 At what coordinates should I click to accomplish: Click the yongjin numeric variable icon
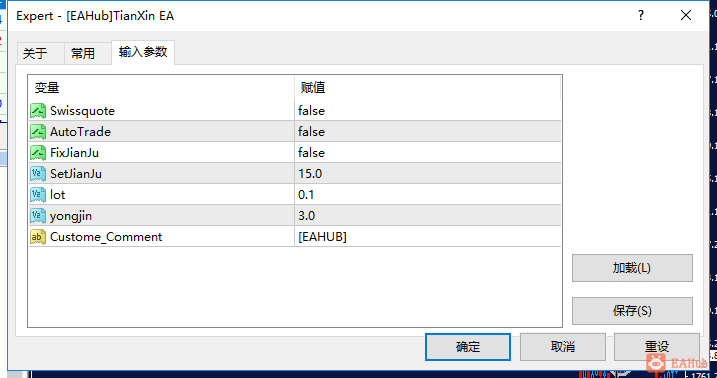pyautogui.click(x=38, y=216)
